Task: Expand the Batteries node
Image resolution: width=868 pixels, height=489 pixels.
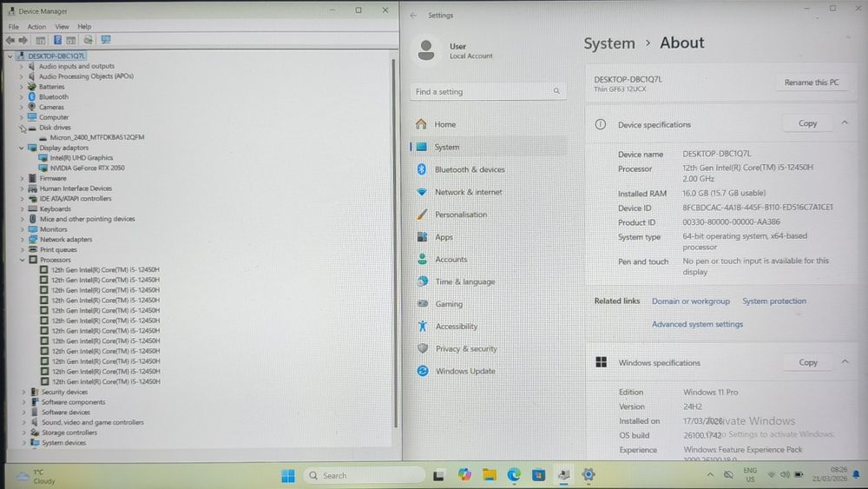Action: tap(21, 87)
